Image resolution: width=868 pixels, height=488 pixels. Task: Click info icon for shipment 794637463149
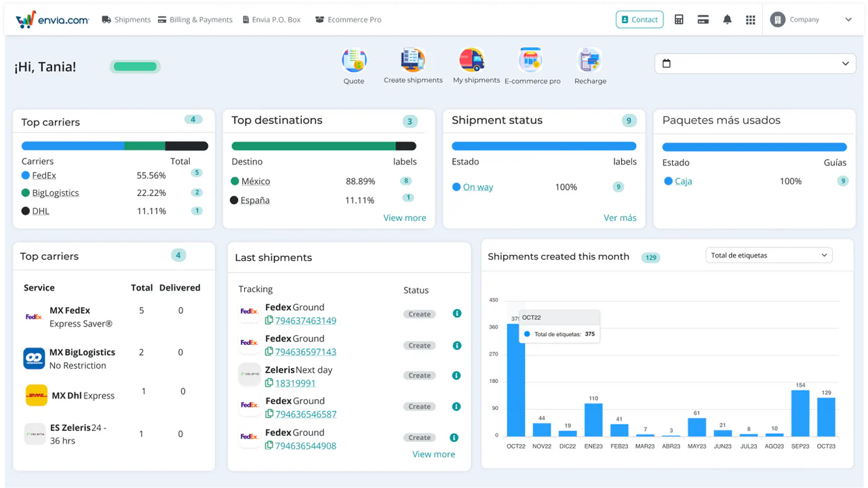[x=457, y=314]
